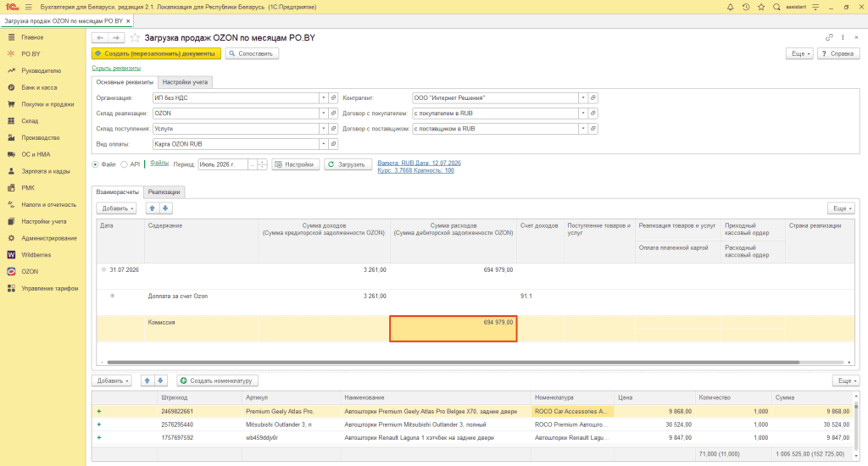Image resolution: width=868 pixels, height=466 pixels.
Task: Open the Производство sidebar section
Action: [41, 137]
